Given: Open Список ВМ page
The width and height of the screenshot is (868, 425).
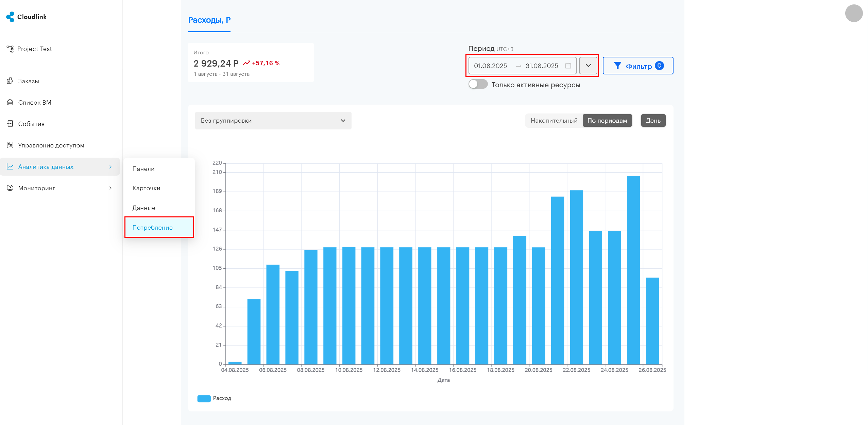Looking at the screenshot, I should pos(35,103).
